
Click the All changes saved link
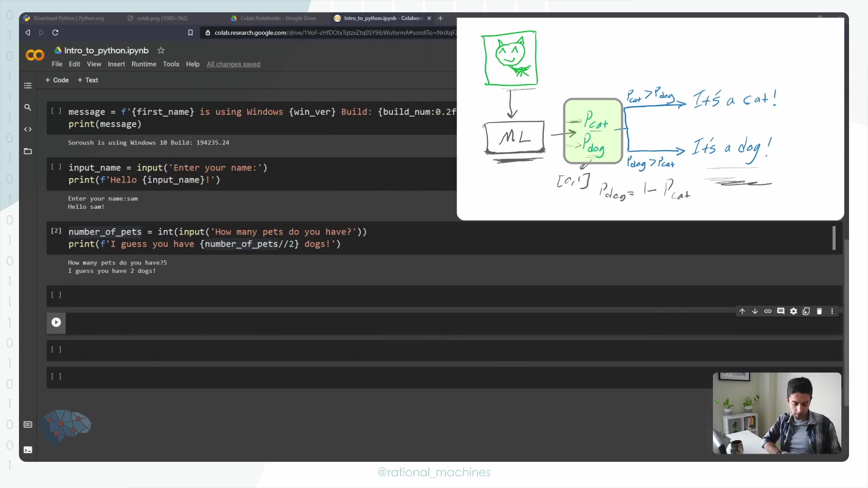(233, 64)
